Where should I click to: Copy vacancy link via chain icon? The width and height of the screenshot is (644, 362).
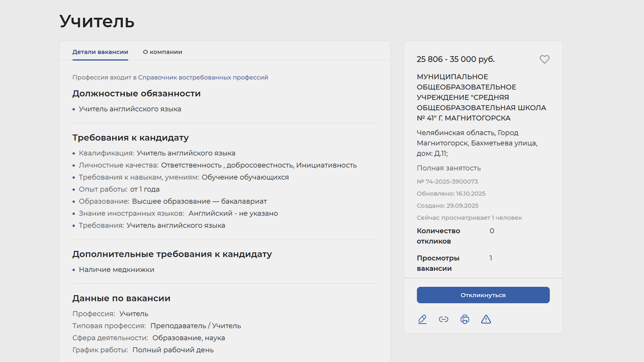pyautogui.click(x=443, y=319)
